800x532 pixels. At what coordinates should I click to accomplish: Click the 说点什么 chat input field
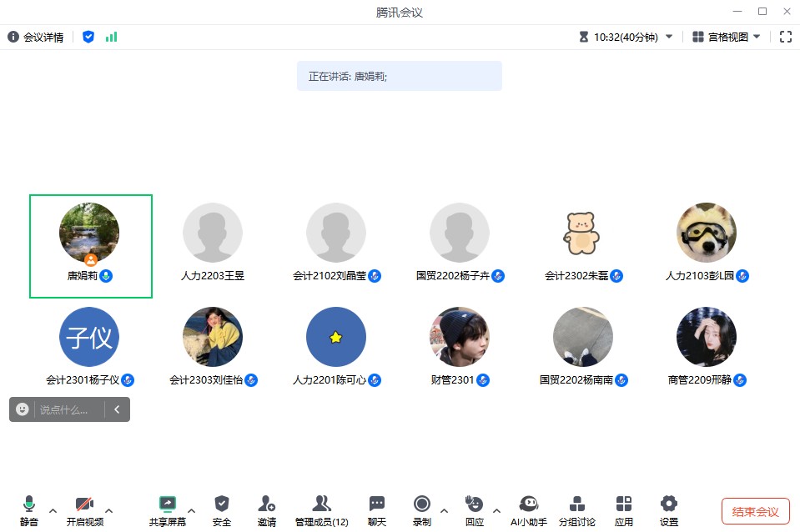[65, 409]
